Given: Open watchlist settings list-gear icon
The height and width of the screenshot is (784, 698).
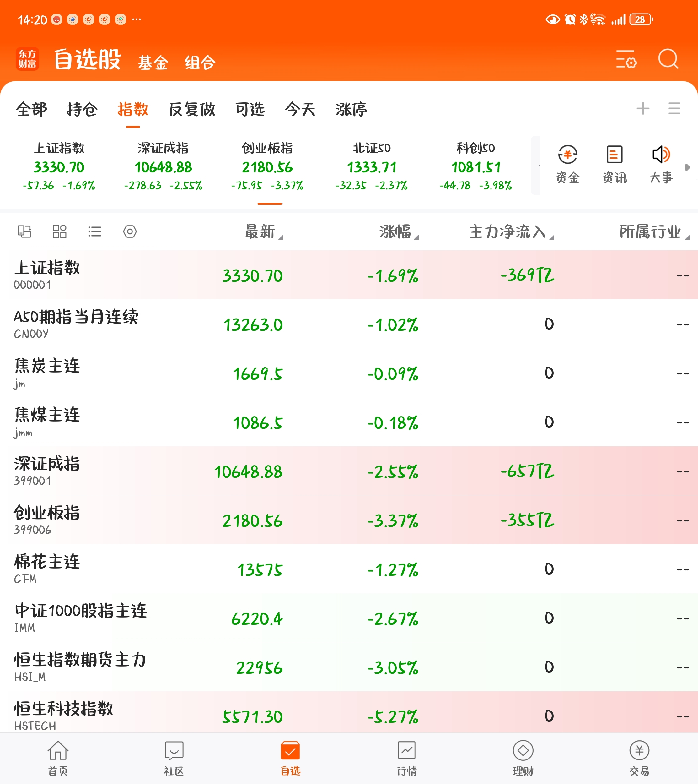Looking at the screenshot, I should pyautogui.click(x=626, y=59).
